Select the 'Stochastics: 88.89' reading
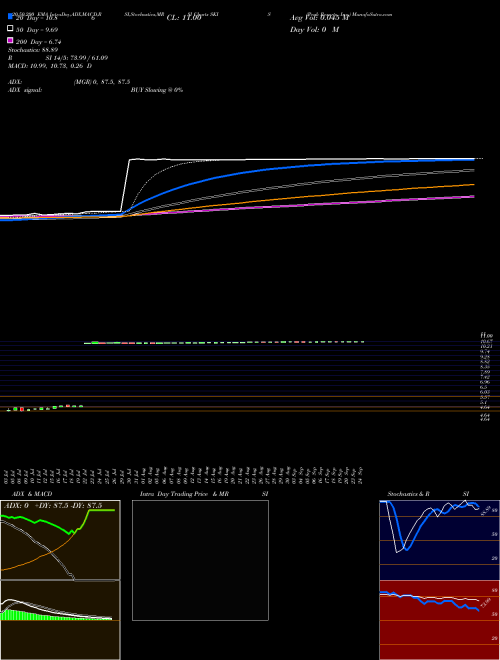This screenshot has height=660, width=500. 33,50
